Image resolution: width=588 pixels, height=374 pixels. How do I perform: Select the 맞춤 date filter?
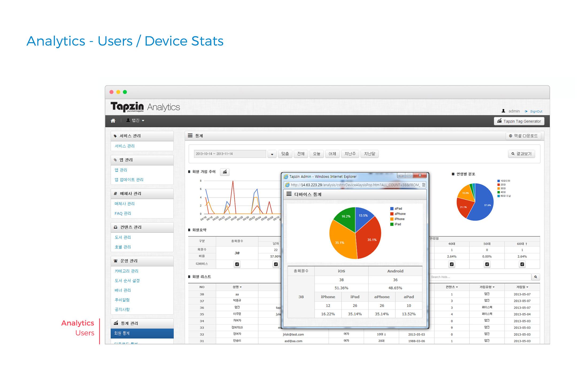click(285, 154)
